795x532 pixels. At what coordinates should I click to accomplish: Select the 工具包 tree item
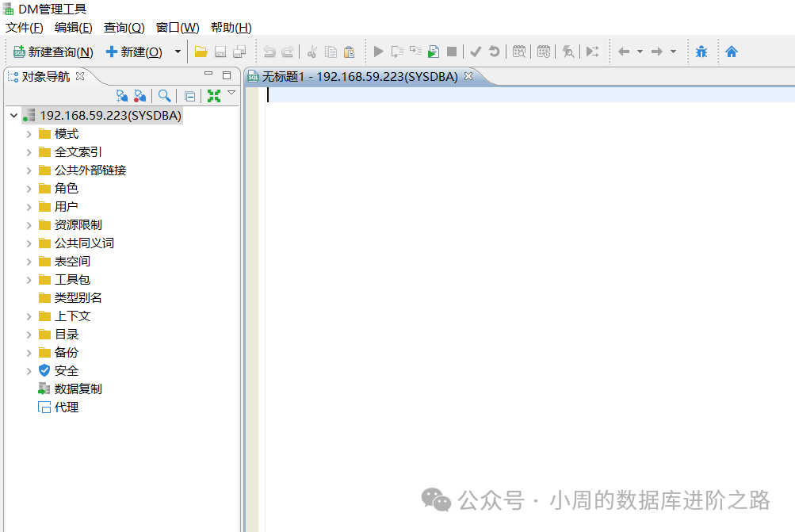click(72, 279)
